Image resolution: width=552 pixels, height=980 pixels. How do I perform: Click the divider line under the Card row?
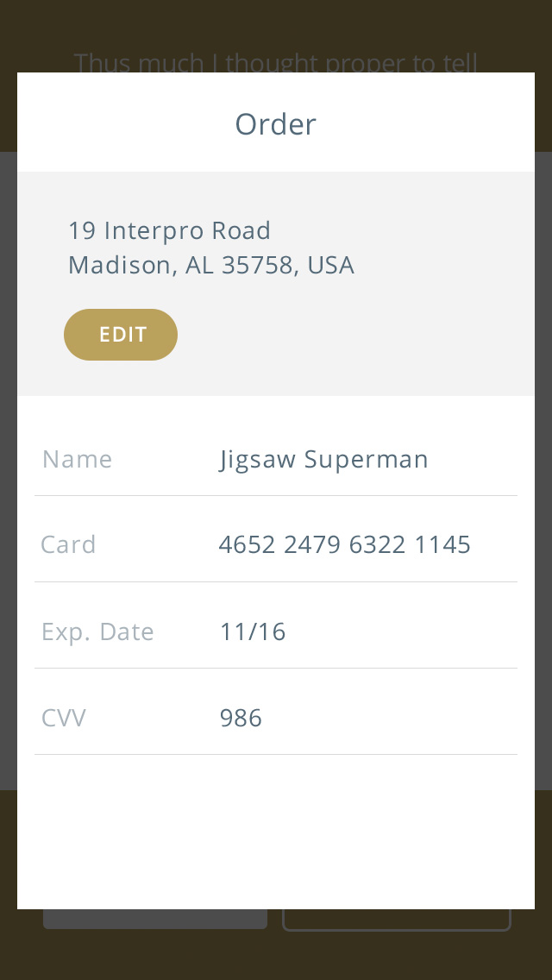[276, 581]
